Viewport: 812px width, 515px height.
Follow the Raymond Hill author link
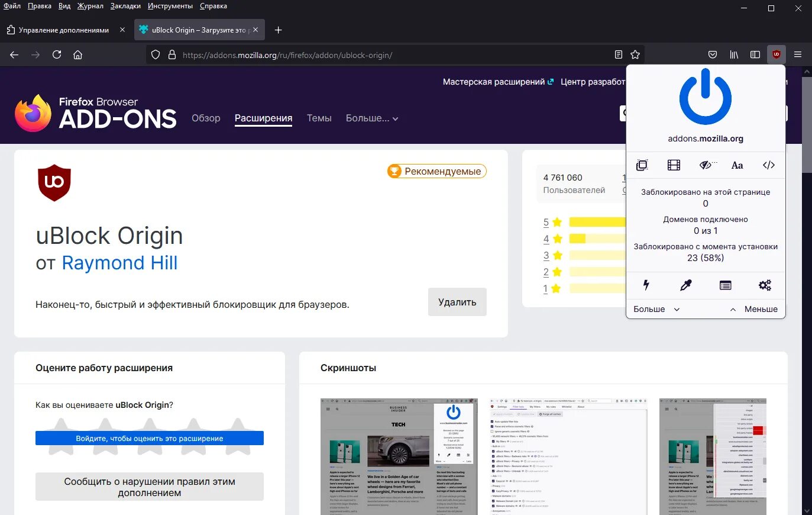[119, 263]
